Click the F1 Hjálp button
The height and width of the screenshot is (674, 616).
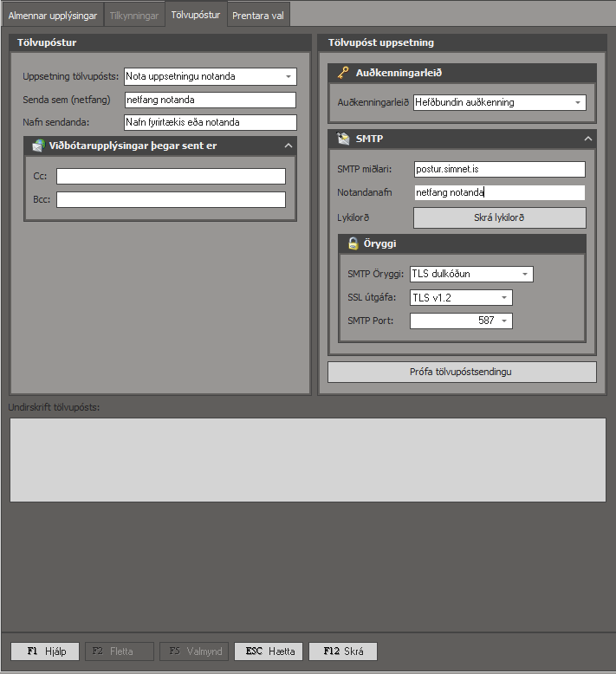44,651
